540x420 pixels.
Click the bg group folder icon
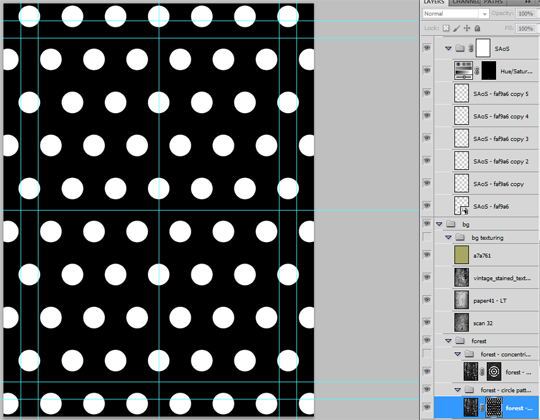[x=451, y=224]
